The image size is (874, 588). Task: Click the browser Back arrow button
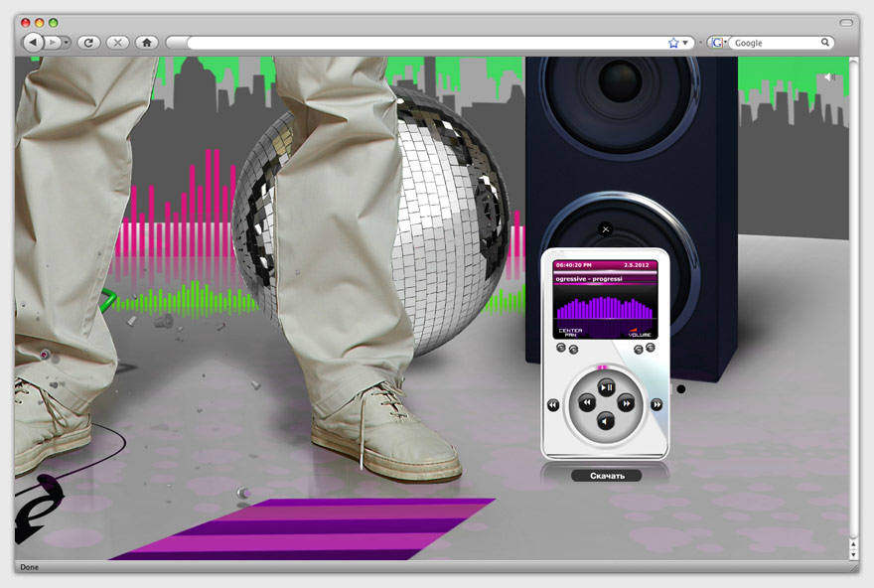(x=34, y=43)
